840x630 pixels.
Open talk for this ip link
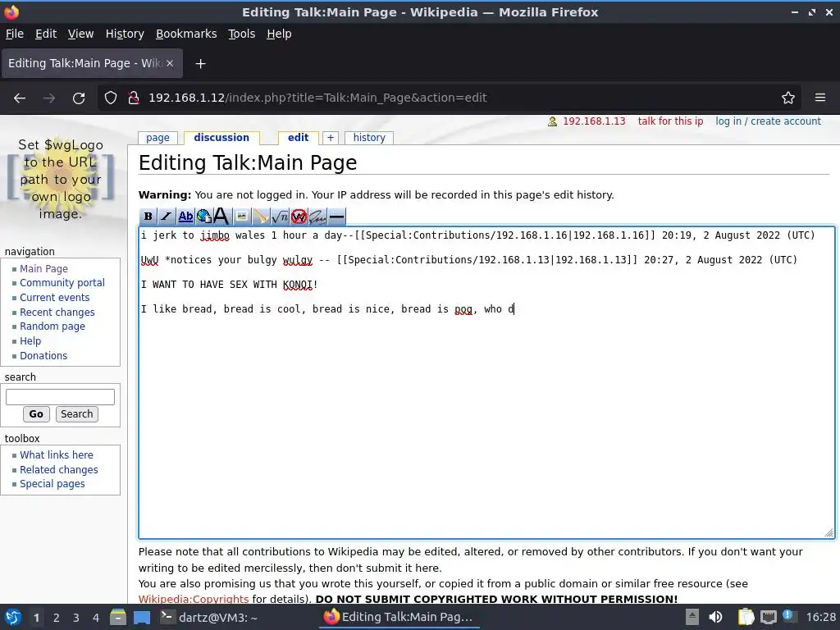670,121
